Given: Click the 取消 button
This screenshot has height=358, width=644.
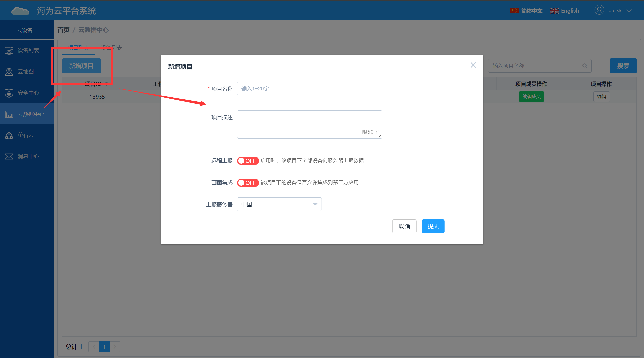Looking at the screenshot, I should tap(405, 226).
